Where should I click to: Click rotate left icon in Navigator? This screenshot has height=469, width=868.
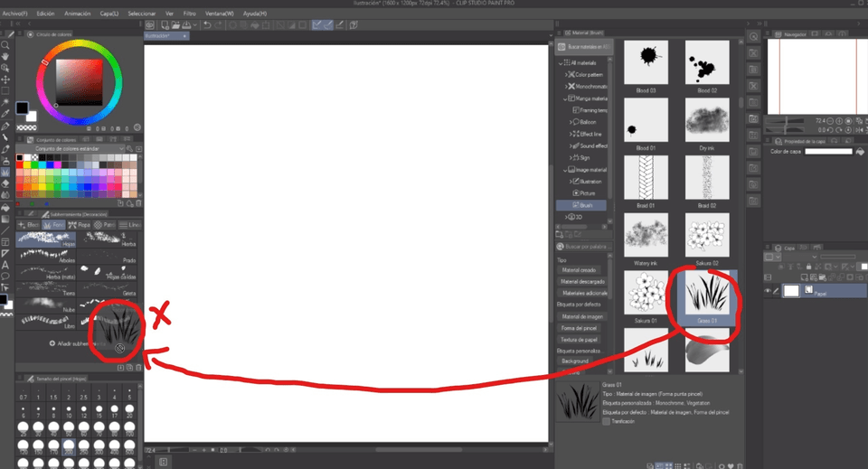tap(830, 130)
